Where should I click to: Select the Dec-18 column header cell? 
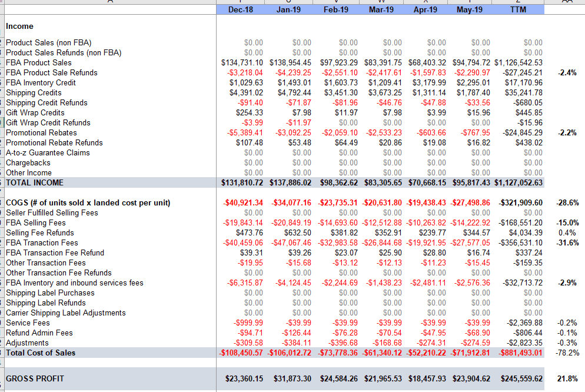(240, 10)
